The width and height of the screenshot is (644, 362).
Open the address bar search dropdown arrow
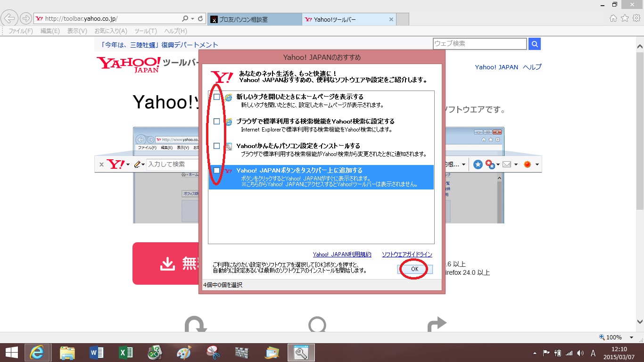pos(192,19)
